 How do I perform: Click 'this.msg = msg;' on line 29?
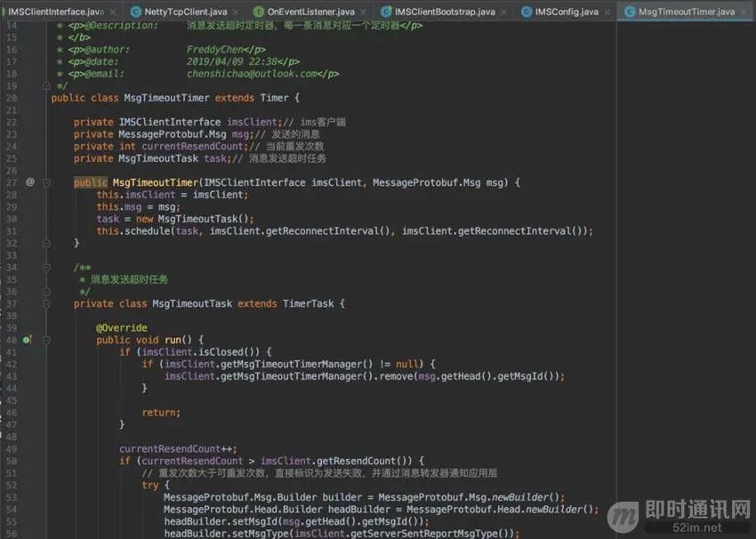139,207
